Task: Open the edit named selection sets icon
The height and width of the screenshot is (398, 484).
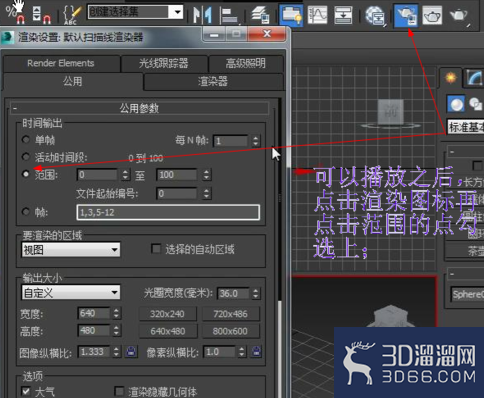Action: (72, 15)
